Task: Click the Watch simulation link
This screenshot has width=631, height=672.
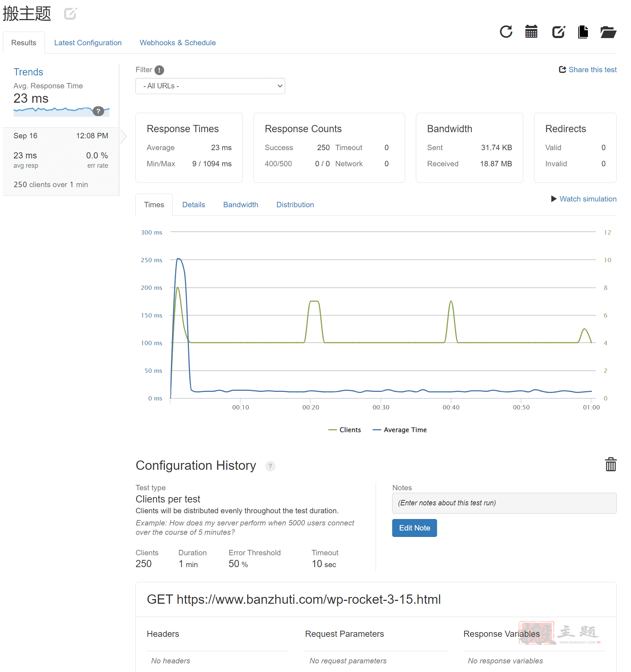Action: (588, 199)
